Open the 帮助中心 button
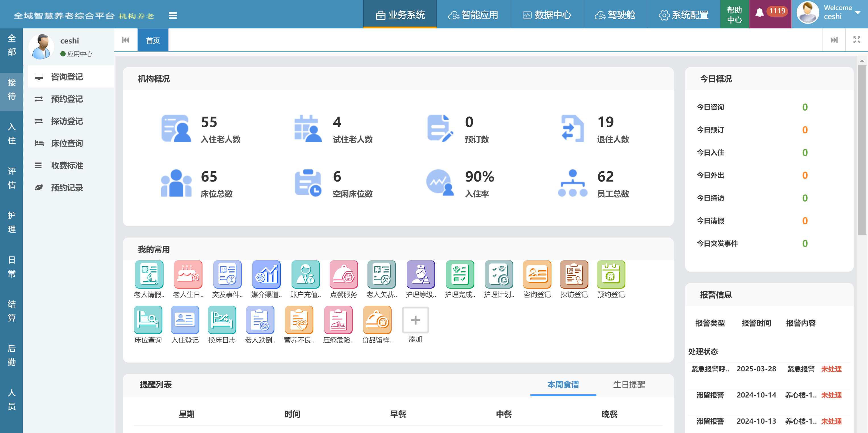 click(x=734, y=15)
